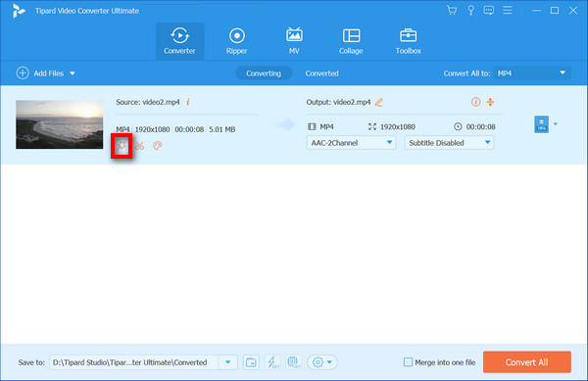Viewport: 588px width, 381px height.
Task: Open the AAC-2Channel audio dropdown
Action: [x=351, y=143]
